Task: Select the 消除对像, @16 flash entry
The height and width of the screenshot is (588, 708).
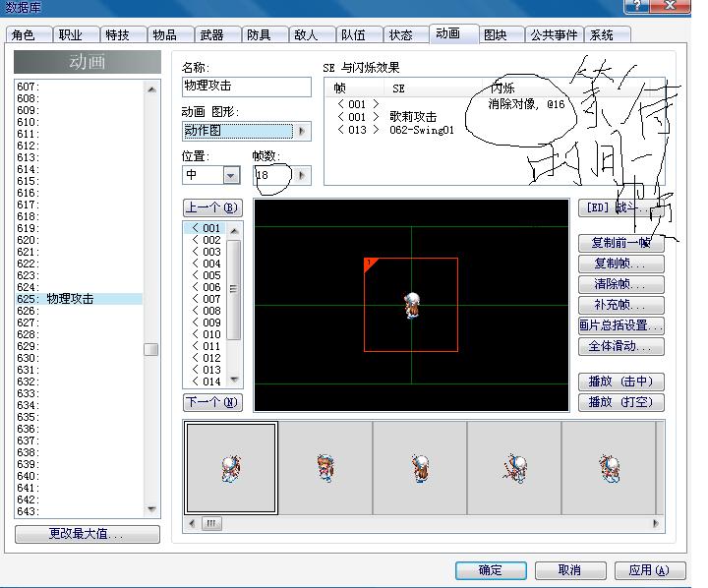Action: pos(526,104)
